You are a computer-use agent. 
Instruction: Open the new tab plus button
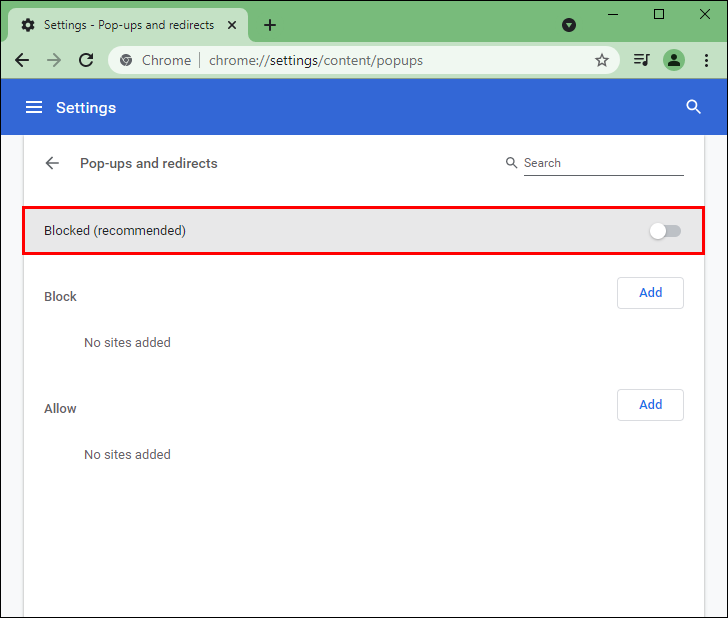coord(270,25)
